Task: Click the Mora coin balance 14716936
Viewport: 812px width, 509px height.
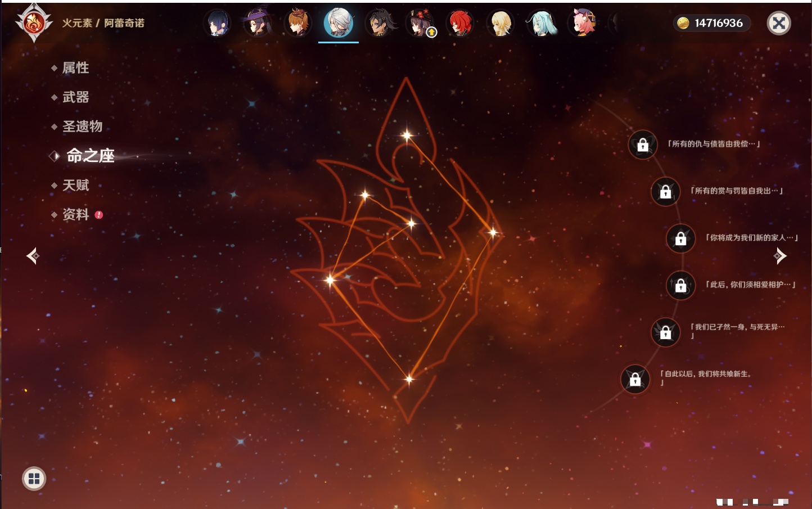Action: point(712,23)
